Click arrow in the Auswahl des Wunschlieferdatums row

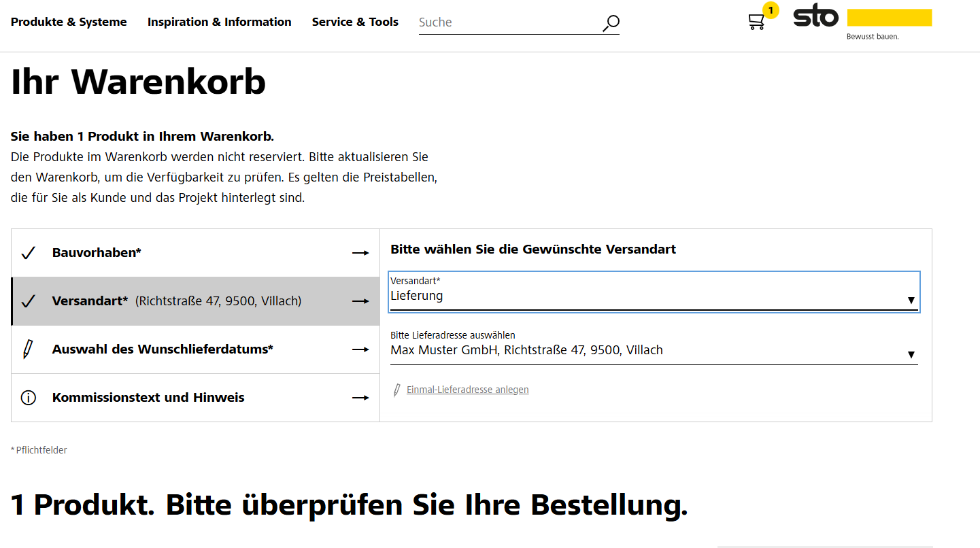tap(360, 349)
